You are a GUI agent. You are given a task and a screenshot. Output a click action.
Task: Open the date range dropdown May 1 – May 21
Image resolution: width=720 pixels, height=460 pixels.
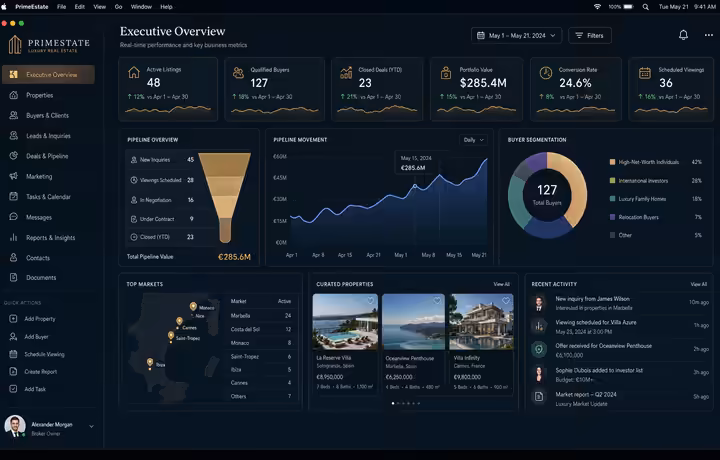[x=516, y=35]
